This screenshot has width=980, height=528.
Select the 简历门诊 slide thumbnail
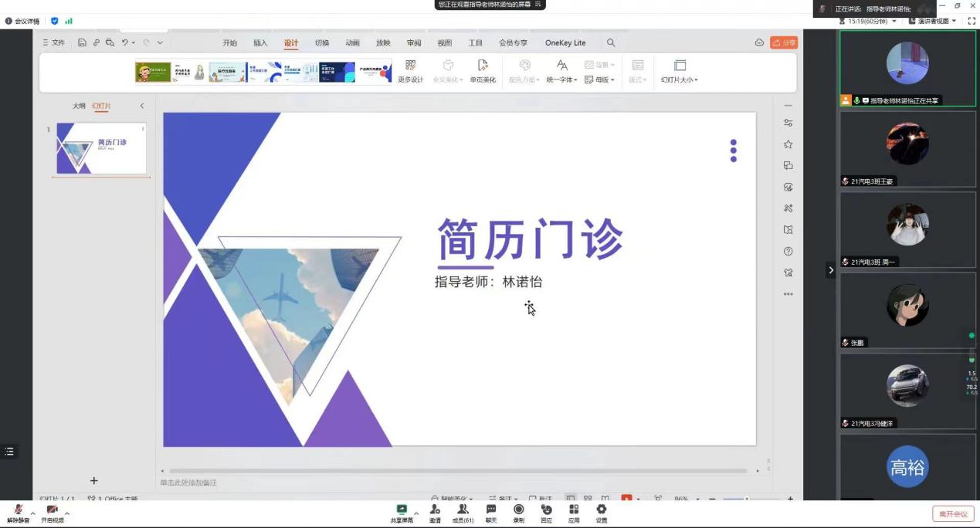click(101, 148)
